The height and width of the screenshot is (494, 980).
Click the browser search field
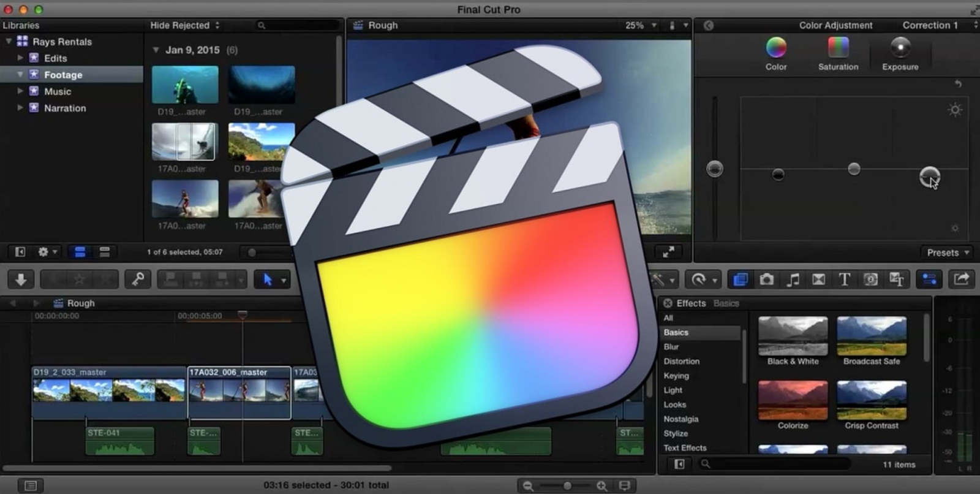click(x=297, y=25)
